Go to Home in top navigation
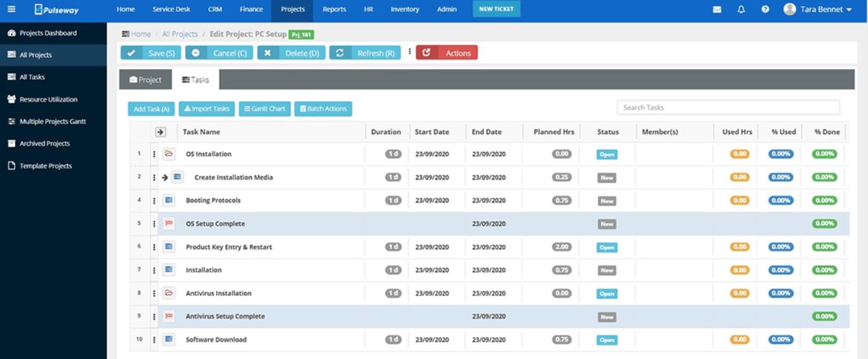 [x=125, y=9]
